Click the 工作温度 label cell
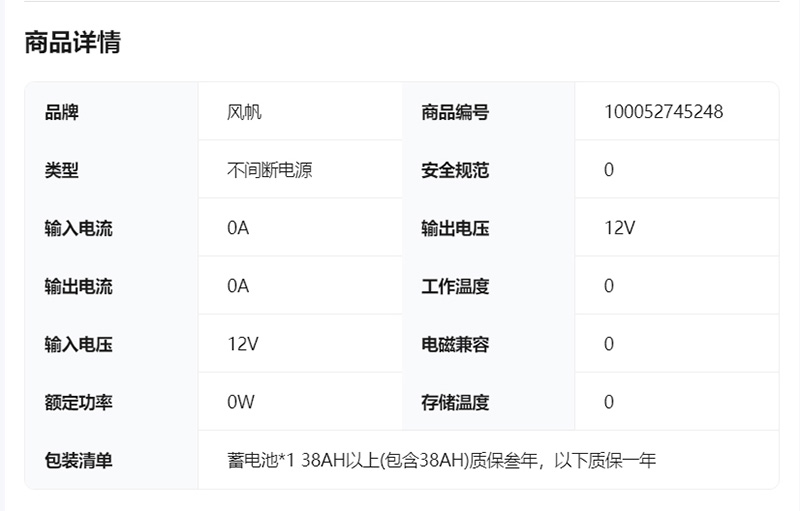The image size is (800, 511). pyautogui.click(x=455, y=286)
